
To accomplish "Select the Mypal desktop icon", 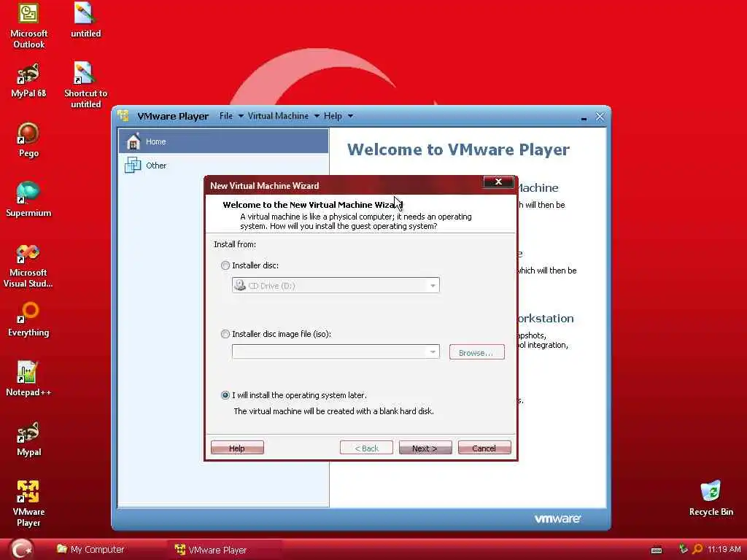I will [x=28, y=438].
